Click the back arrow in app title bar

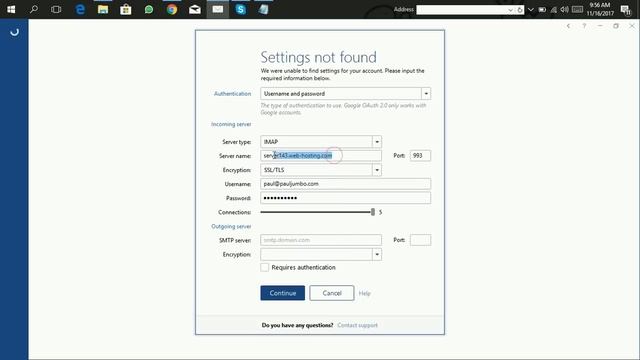[568, 26]
